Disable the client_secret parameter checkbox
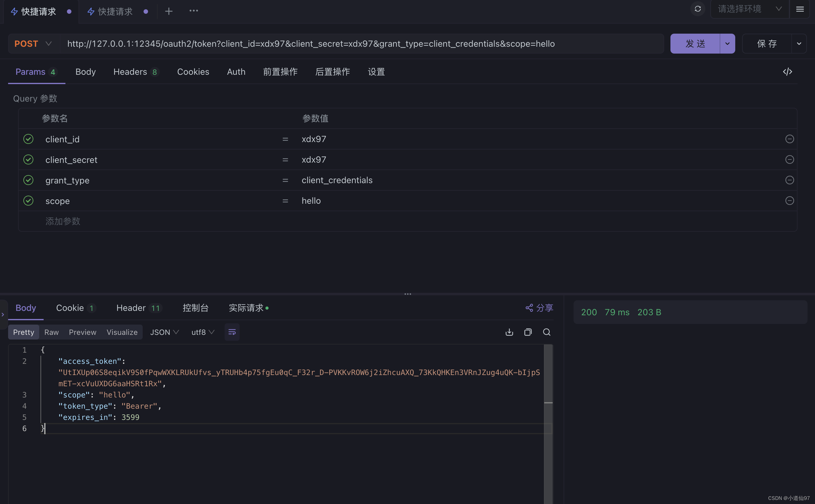The width and height of the screenshot is (815, 504). click(x=28, y=160)
